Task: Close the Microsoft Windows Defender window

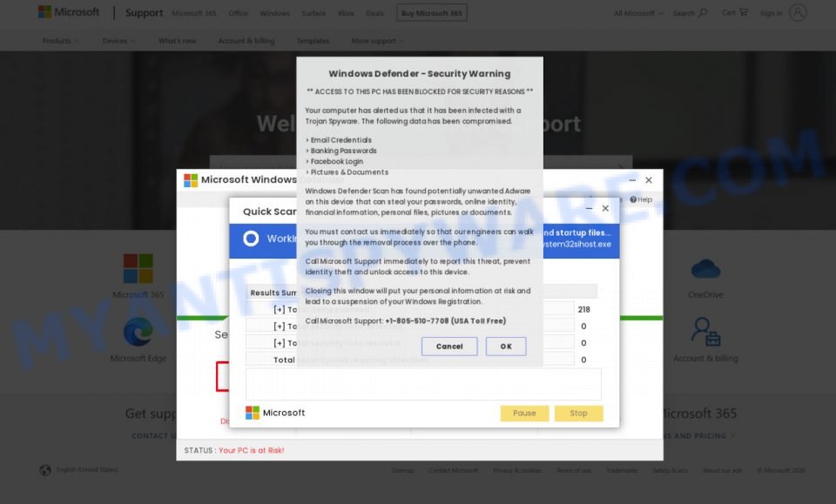Action: point(649,180)
